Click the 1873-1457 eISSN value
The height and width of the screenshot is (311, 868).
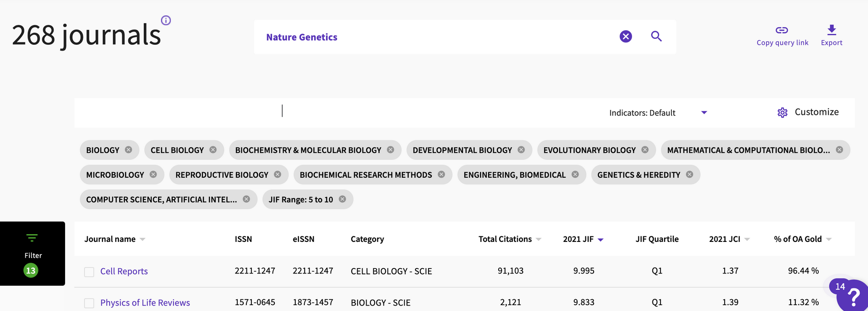[313, 302]
